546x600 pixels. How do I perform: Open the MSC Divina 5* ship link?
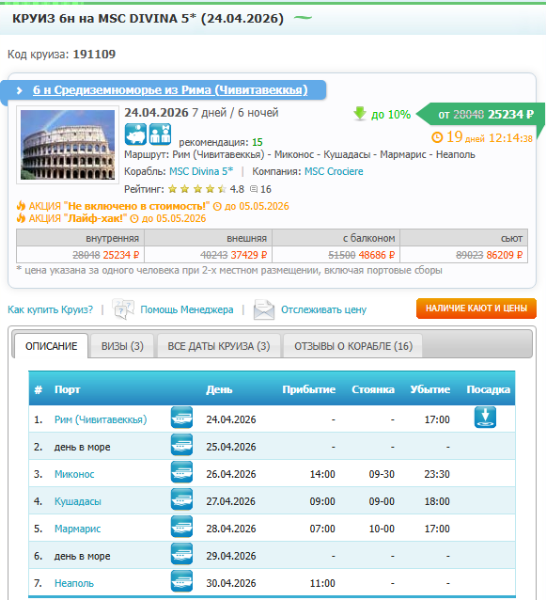click(x=201, y=171)
